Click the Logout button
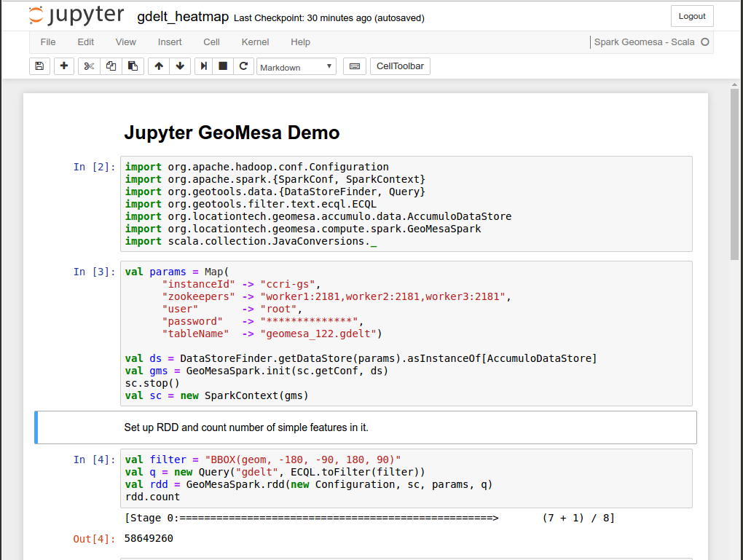 [x=692, y=16]
